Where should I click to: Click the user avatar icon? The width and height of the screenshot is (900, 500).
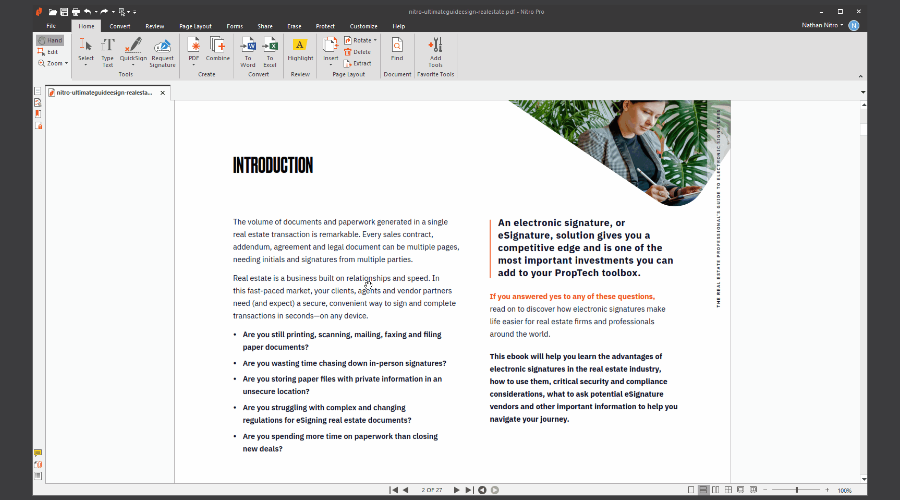[x=854, y=25]
